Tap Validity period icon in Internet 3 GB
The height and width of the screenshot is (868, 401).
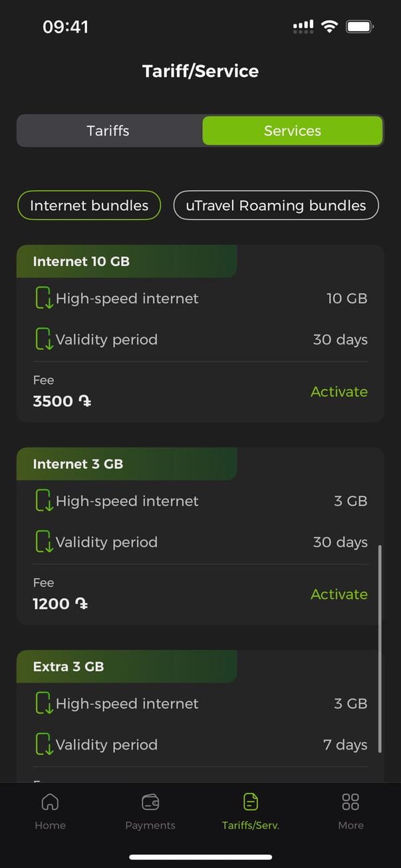click(44, 542)
